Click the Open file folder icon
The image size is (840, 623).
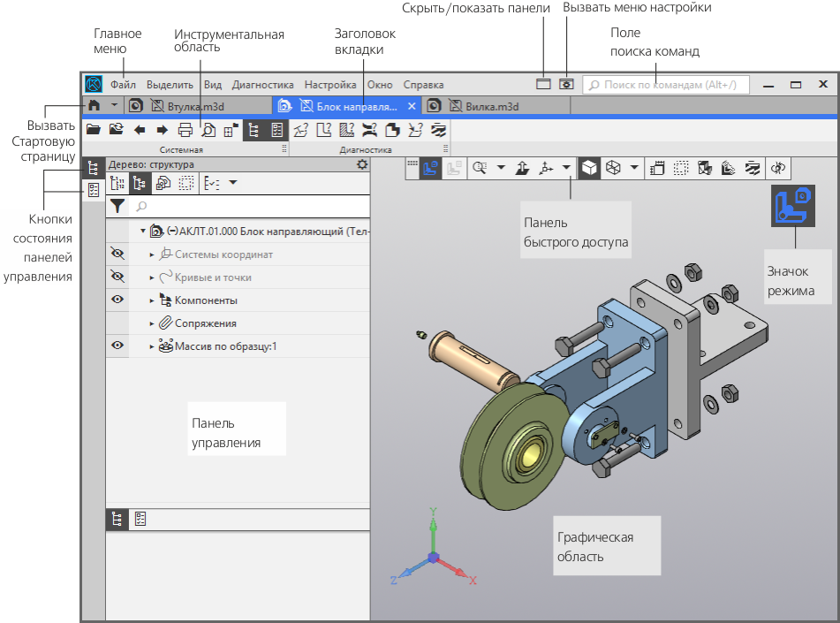(93, 130)
